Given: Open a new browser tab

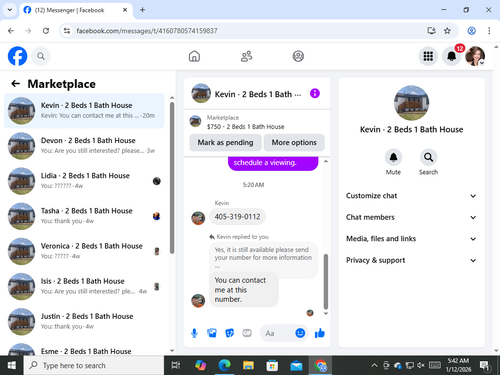Looking at the screenshot, I should [x=142, y=10].
